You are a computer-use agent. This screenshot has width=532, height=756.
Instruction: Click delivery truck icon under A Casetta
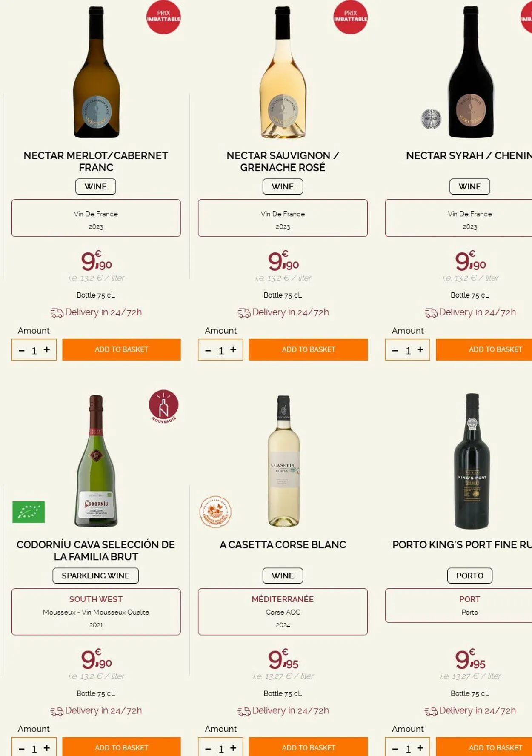point(244,711)
